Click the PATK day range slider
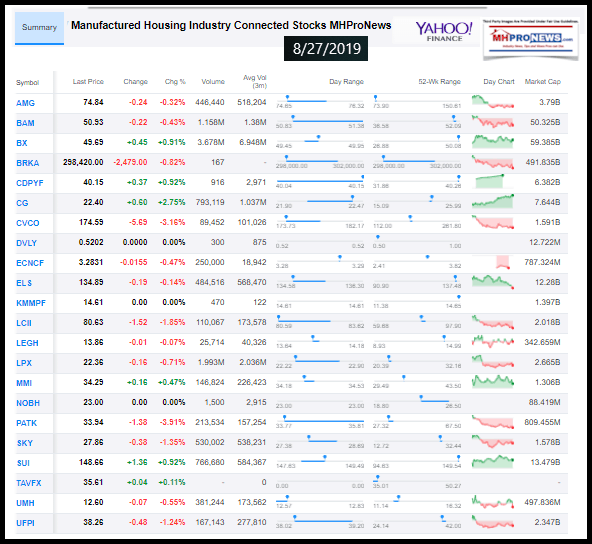 [x=320, y=421]
